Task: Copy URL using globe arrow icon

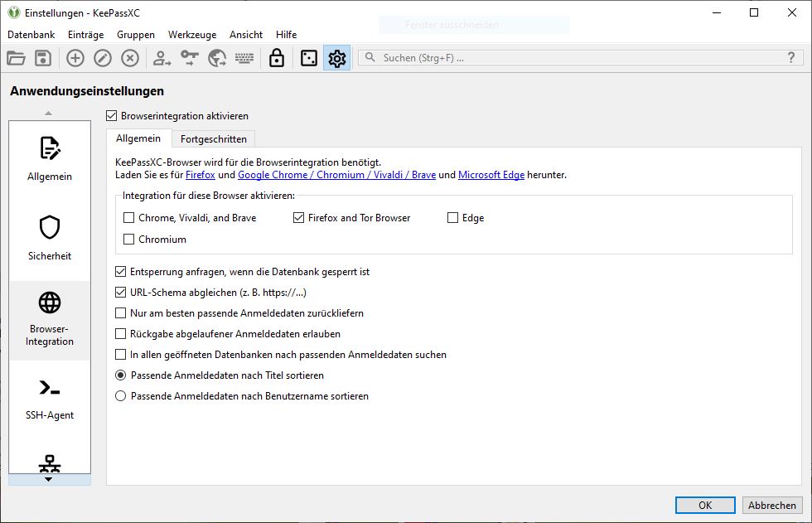Action: 217,58
